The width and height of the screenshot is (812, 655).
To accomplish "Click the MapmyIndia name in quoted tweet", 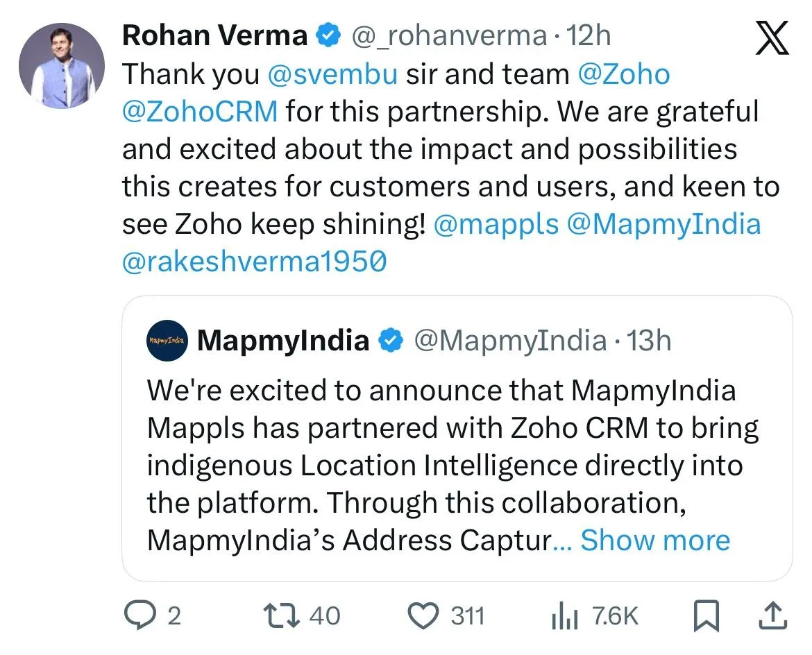I will point(283,341).
